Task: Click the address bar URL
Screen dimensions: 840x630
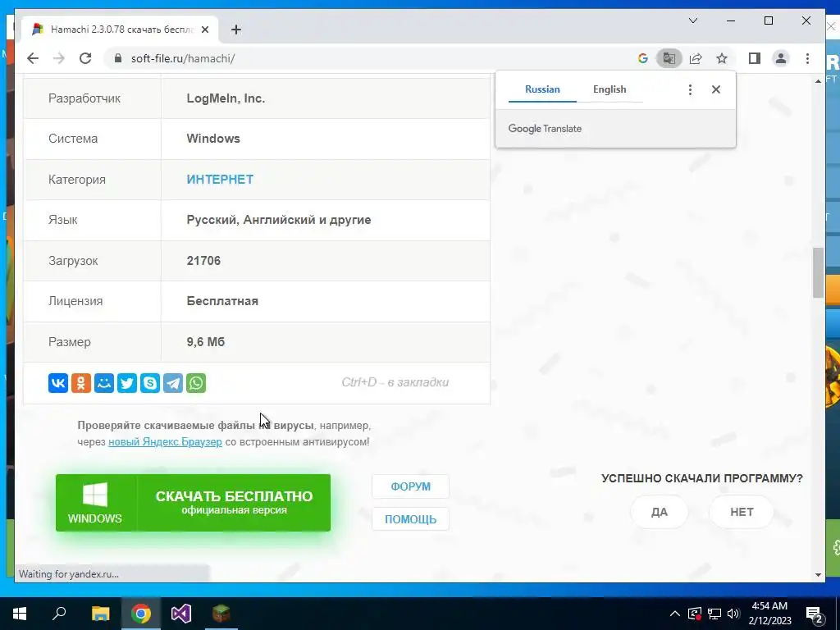Action: pos(183,58)
